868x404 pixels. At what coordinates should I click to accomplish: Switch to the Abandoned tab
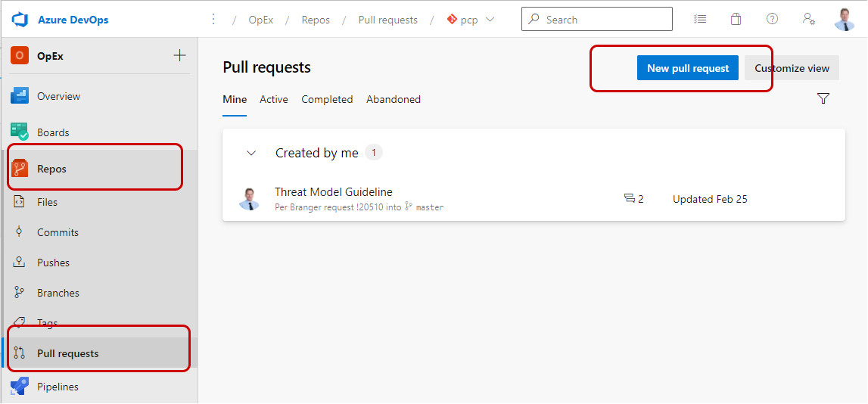(x=393, y=100)
